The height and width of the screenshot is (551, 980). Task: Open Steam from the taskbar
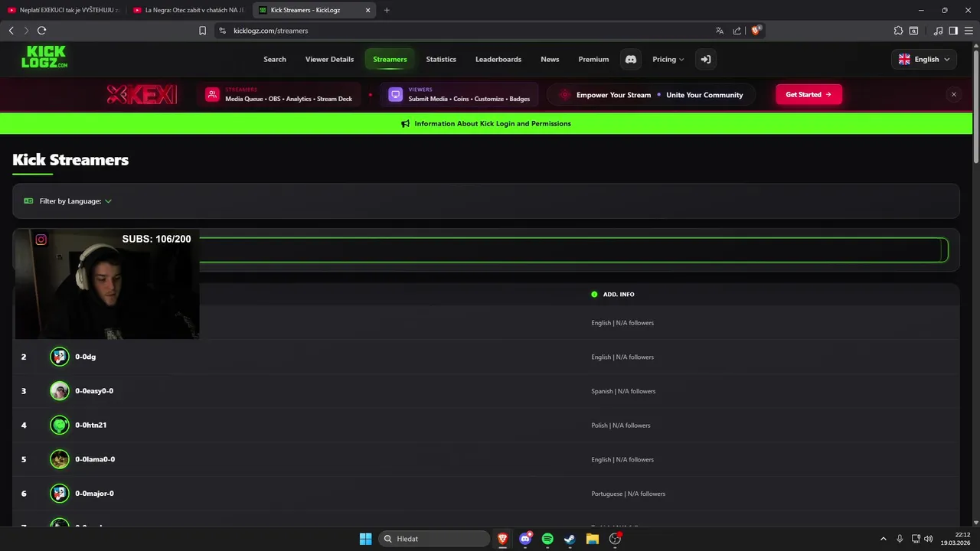[570, 539]
